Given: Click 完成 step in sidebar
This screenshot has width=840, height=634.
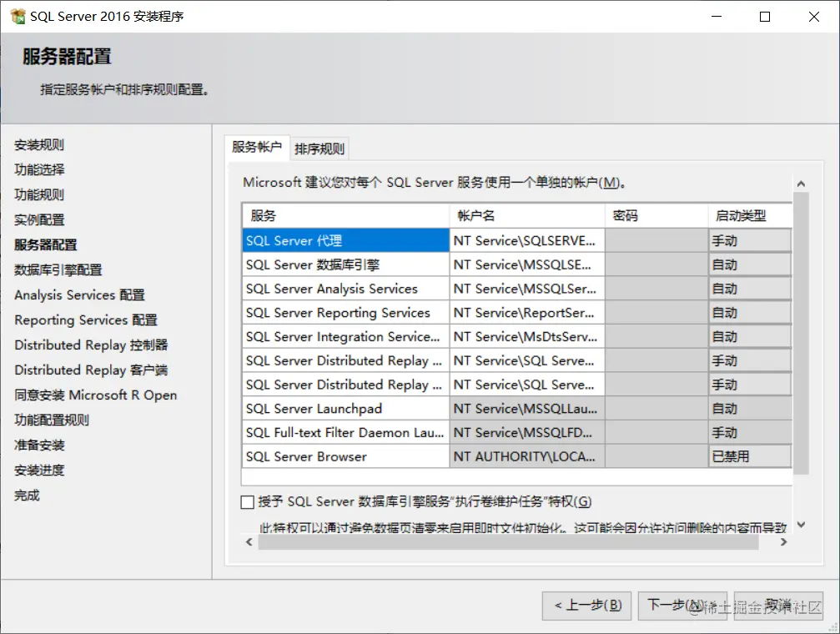Looking at the screenshot, I should (x=27, y=496).
